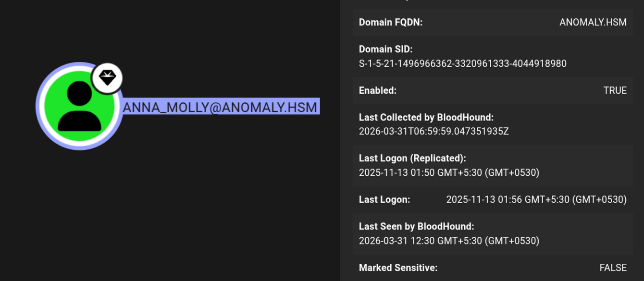Click the Last Logon property label
The height and width of the screenshot is (281, 644).
[384, 199]
